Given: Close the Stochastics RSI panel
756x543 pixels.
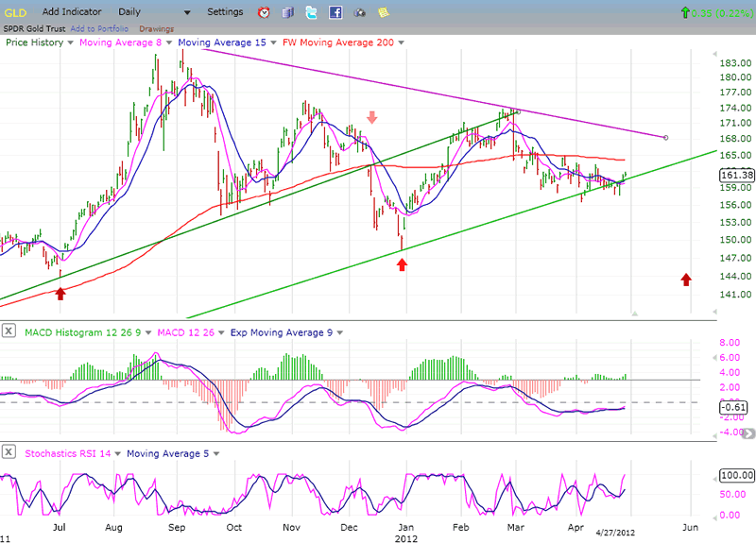Looking at the screenshot, I should pyautogui.click(x=9, y=453).
